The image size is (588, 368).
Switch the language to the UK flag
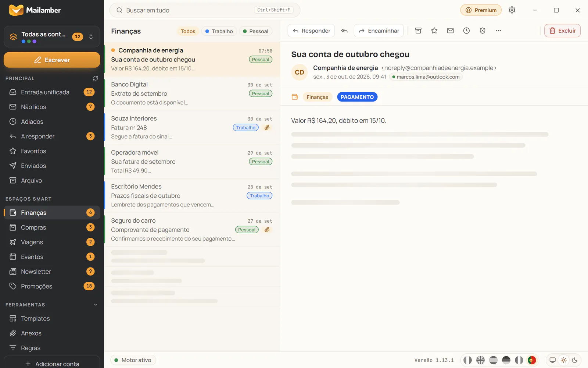pos(480,360)
